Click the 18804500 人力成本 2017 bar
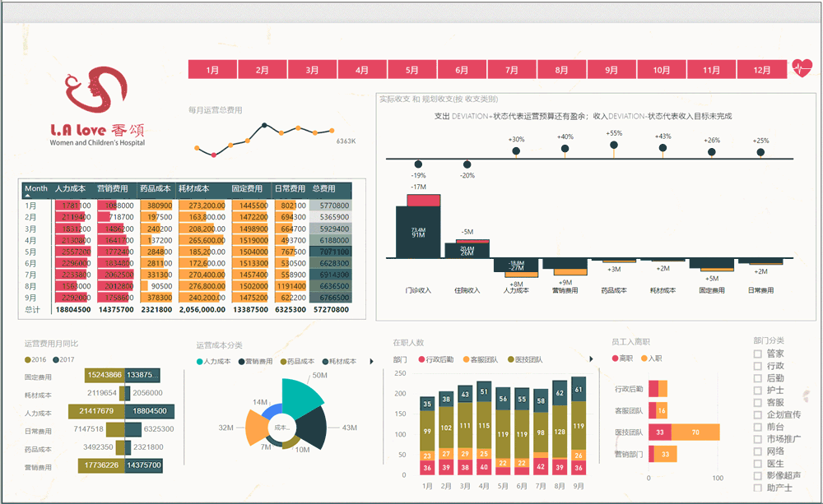The height and width of the screenshot is (504, 823). pyautogui.click(x=150, y=411)
